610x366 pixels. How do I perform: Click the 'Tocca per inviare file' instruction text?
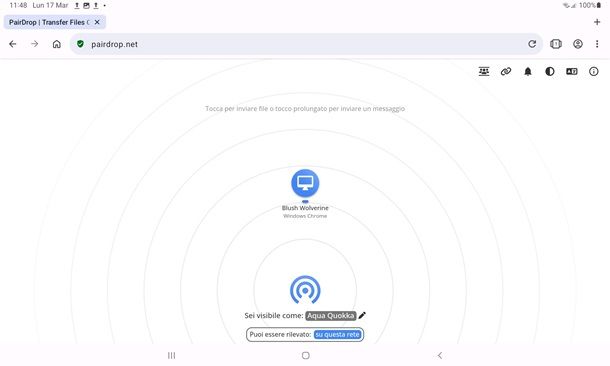pos(305,109)
